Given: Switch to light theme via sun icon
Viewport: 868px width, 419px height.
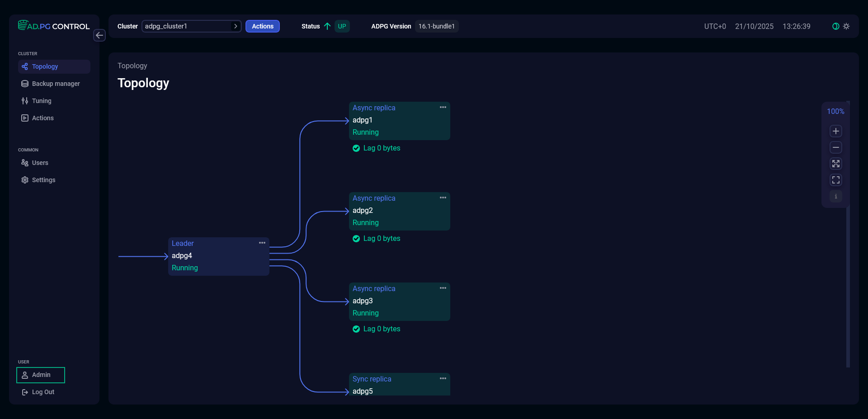Looking at the screenshot, I should click(846, 26).
